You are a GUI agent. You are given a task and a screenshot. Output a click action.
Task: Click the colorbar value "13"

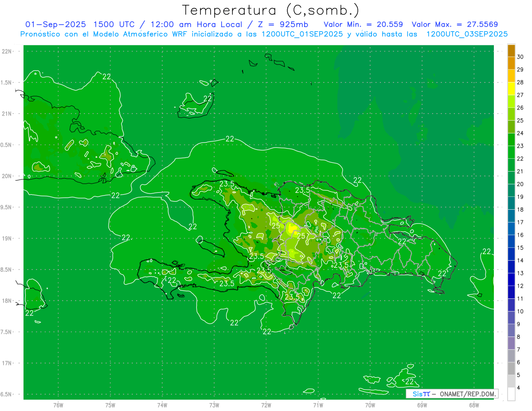click(x=520, y=273)
